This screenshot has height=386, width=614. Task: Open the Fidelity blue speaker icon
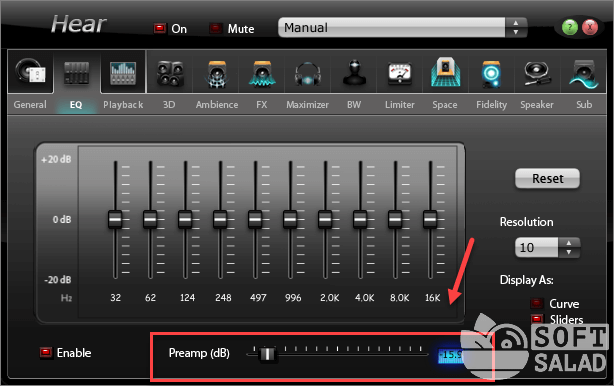click(491, 74)
